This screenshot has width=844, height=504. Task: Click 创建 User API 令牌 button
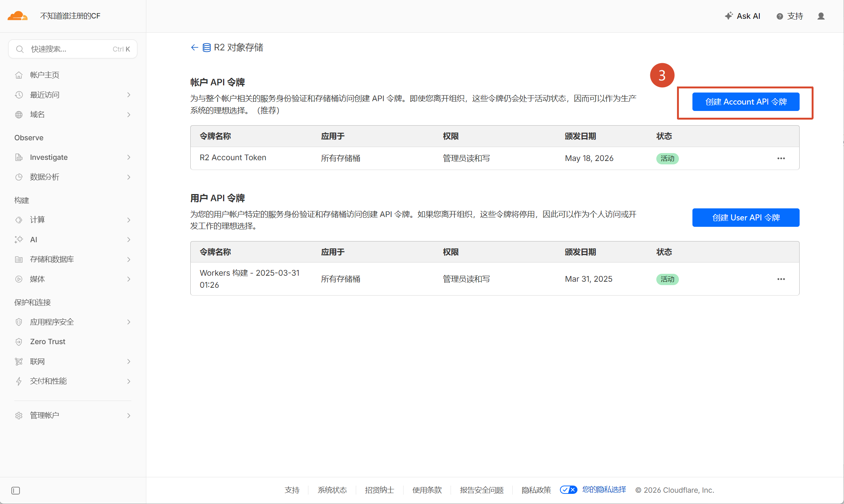tap(746, 218)
